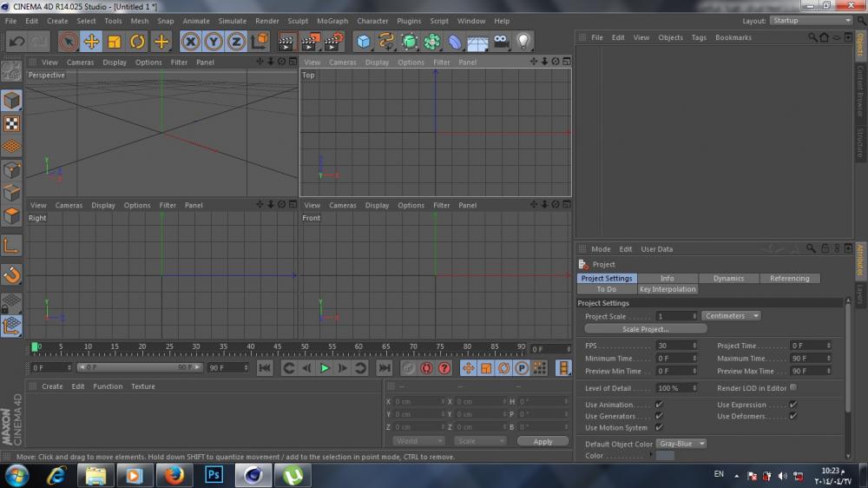The width and height of the screenshot is (868, 488).
Task: Expand the Gray-Blue default color dropdown
Action: 681,444
